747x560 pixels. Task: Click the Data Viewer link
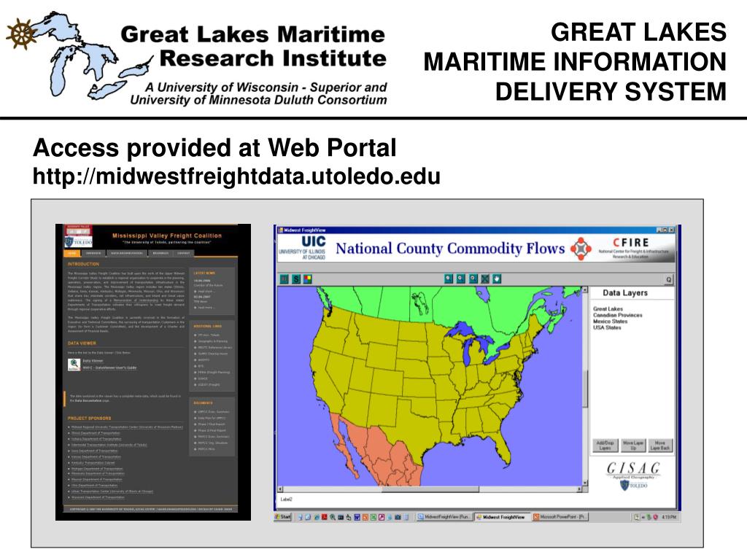pyautogui.click(x=93, y=361)
